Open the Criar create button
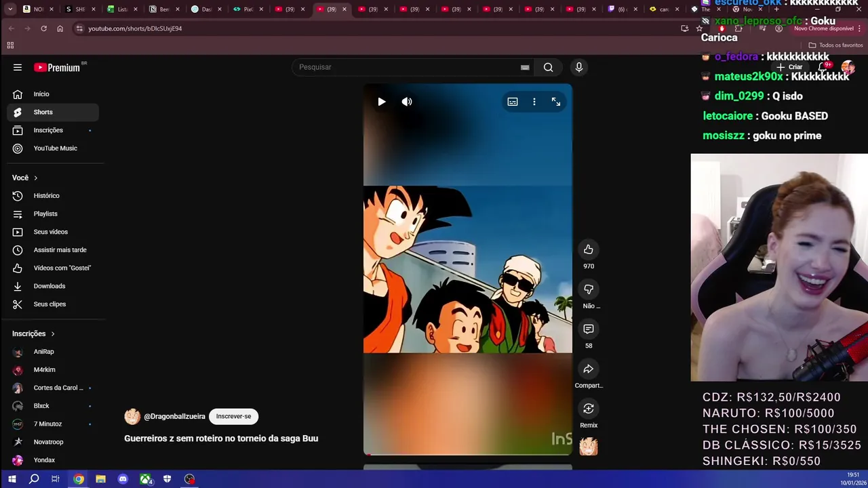Viewport: 868px width, 488px height. [791, 67]
